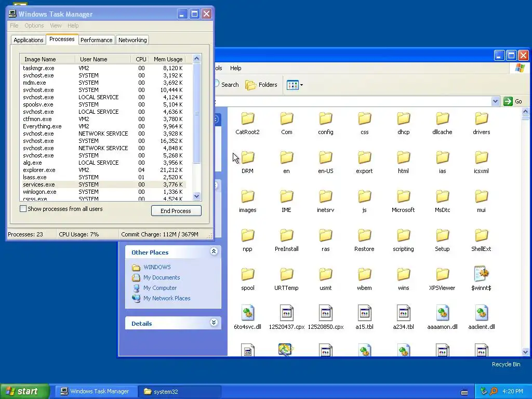Open the address bar dropdown arrow
The width and height of the screenshot is (532, 399).
[x=495, y=101]
